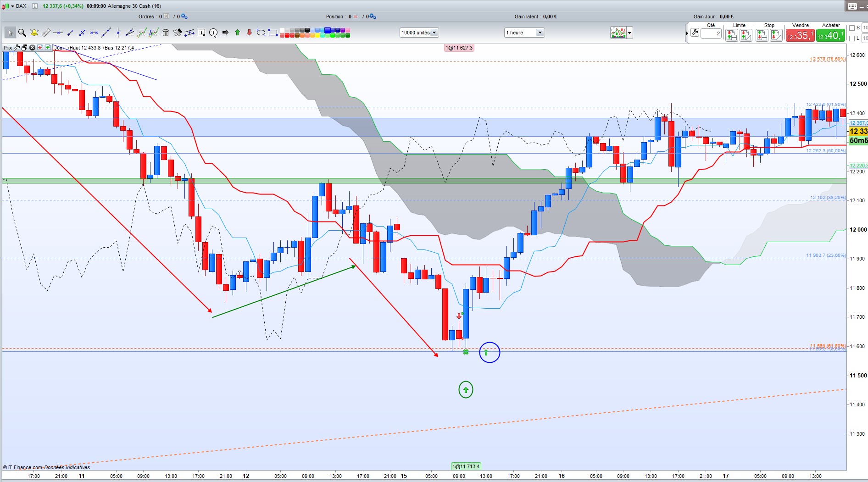This screenshot has height=482, width=868.
Task: Close all positions with the red X
Action: click(355, 17)
